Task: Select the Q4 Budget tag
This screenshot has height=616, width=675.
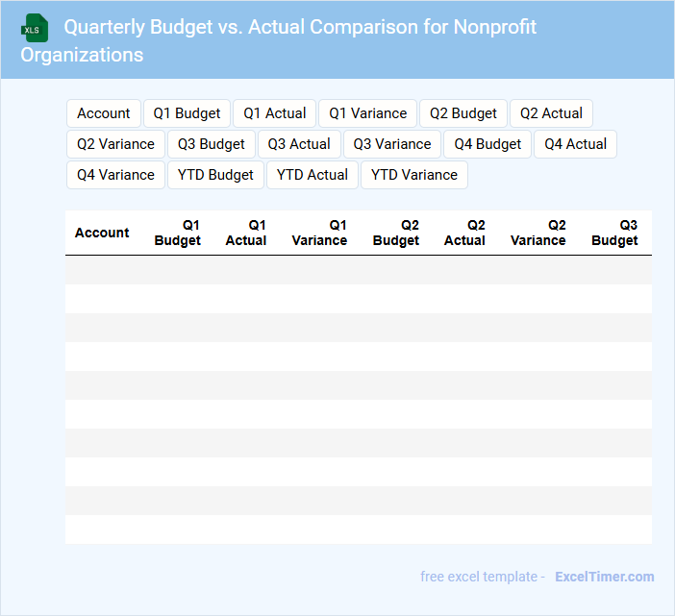Action: (x=487, y=144)
